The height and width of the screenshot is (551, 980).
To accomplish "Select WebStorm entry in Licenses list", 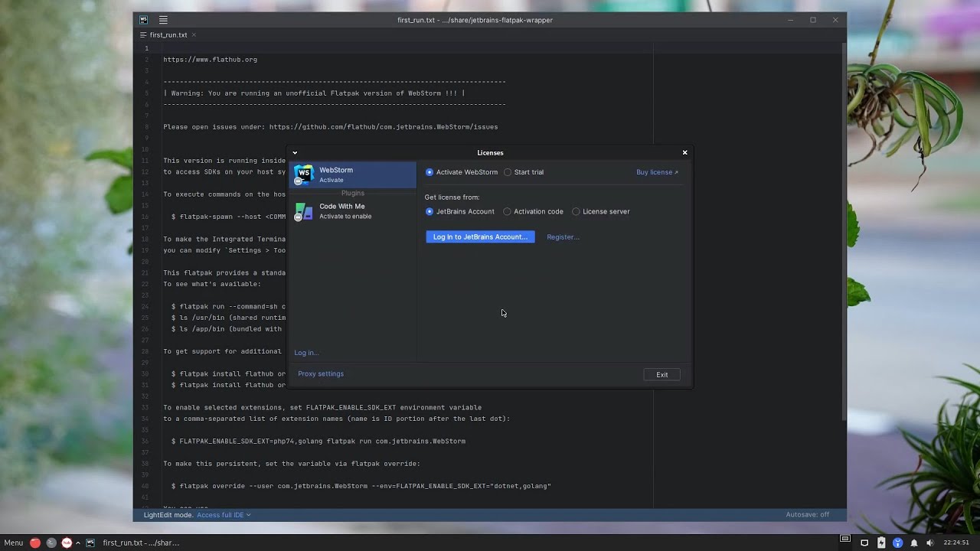I will pyautogui.click(x=353, y=174).
